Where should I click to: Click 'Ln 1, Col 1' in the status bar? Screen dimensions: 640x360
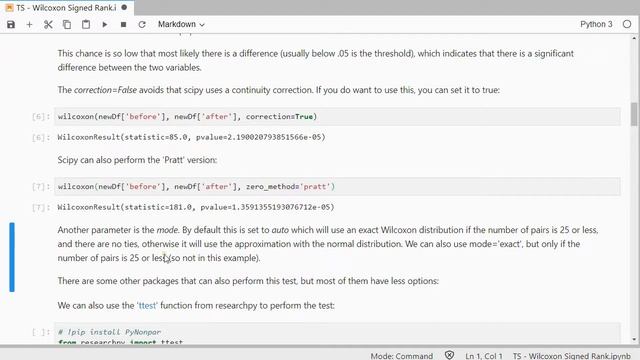click(x=484, y=356)
